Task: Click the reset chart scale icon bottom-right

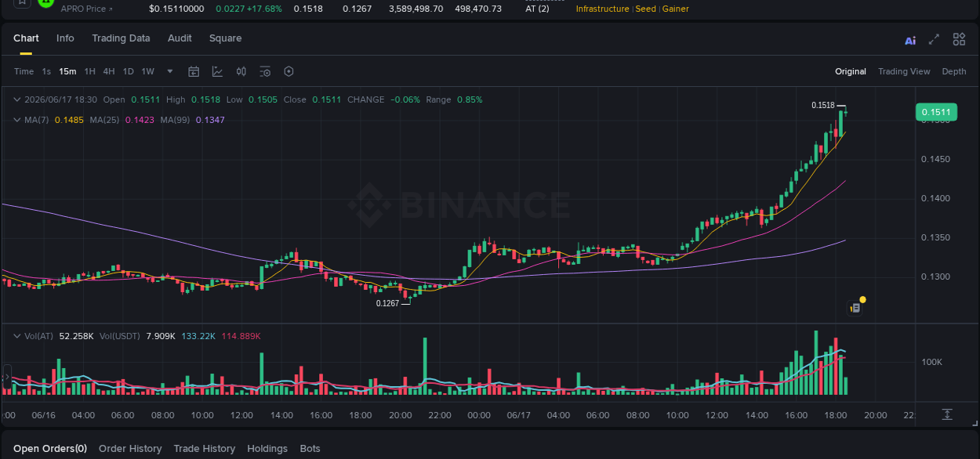Action: 947,414
